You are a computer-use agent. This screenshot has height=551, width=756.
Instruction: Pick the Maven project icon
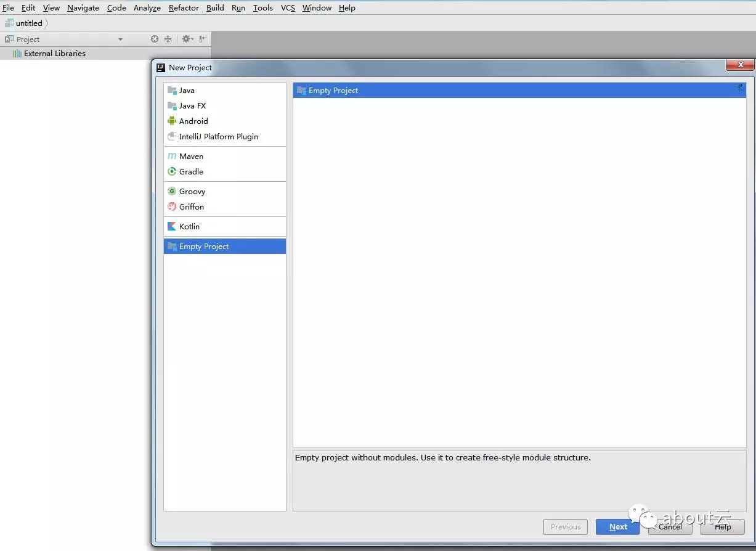click(172, 157)
